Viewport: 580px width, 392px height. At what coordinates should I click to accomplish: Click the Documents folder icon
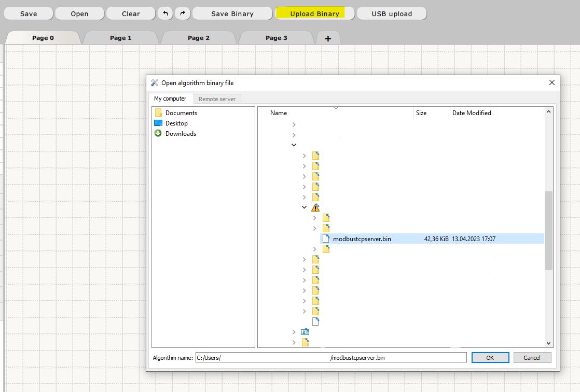point(159,113)
